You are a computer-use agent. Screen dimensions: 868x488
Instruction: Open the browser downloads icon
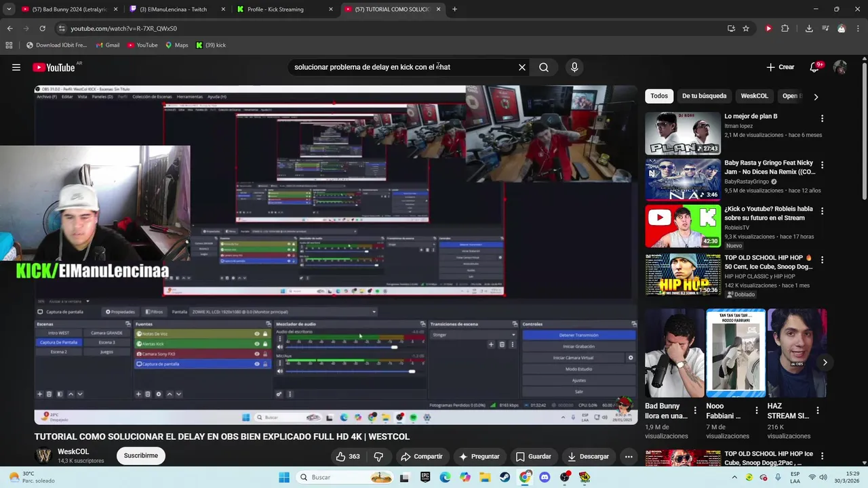809,28
